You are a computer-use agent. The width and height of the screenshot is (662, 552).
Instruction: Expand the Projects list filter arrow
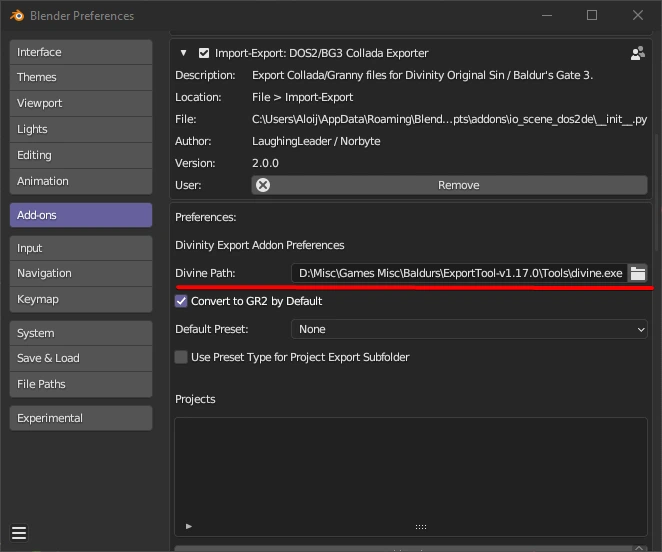189,526
